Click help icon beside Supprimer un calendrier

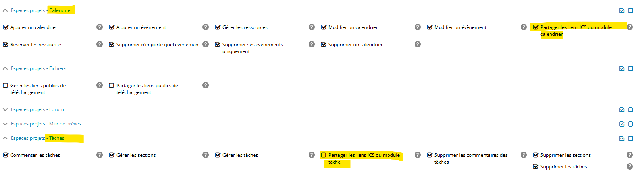(x=418, y=44)
